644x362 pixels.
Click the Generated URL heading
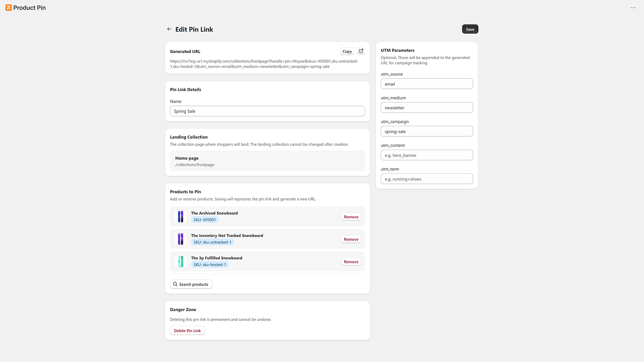click(185, 51)
